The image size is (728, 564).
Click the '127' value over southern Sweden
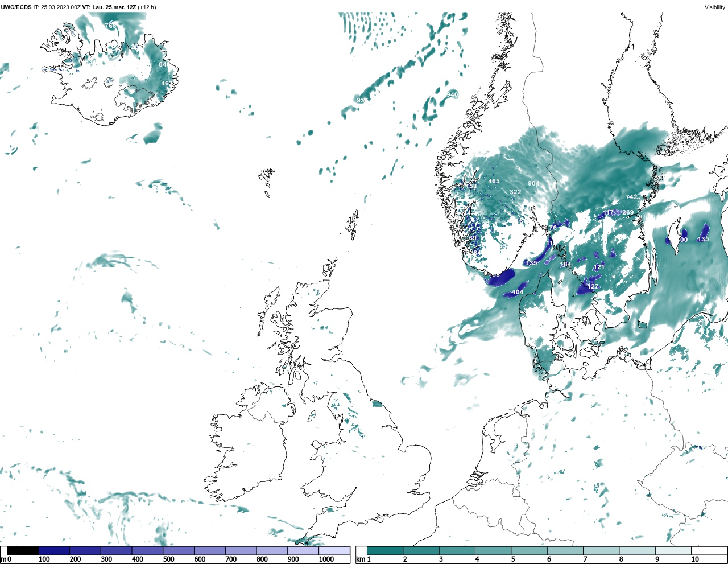tap(593, 287)
